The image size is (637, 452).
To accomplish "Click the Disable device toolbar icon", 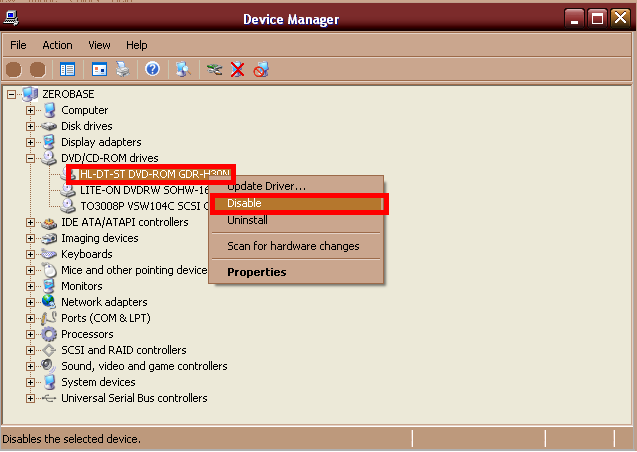I will pos(261,69).
